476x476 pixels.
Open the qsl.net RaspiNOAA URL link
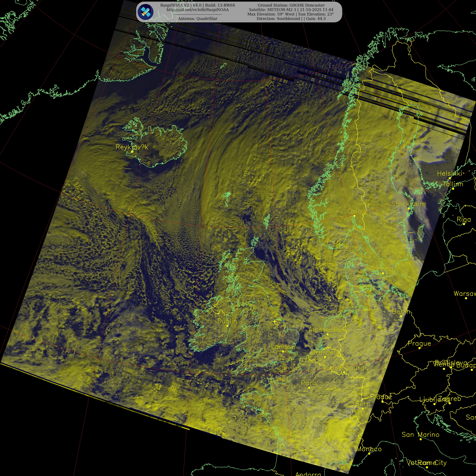(x=197, y=10)
